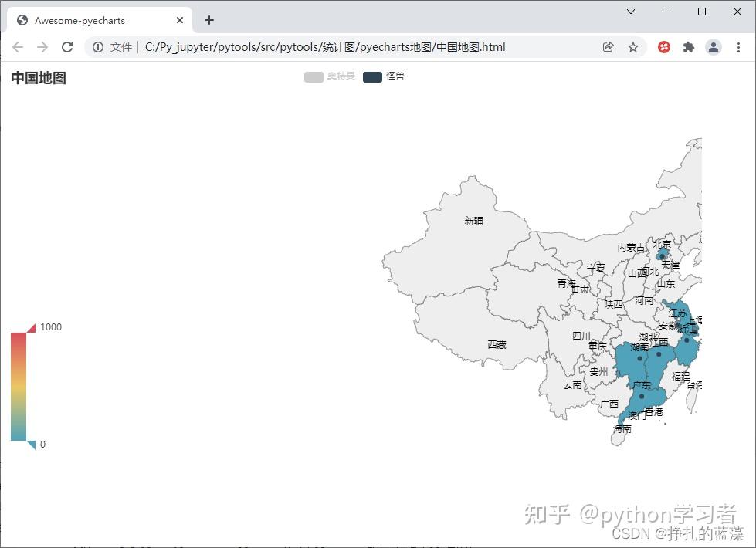Click the share page icon
The height and width of the screenshot is (548, 756).
(609, 47)
